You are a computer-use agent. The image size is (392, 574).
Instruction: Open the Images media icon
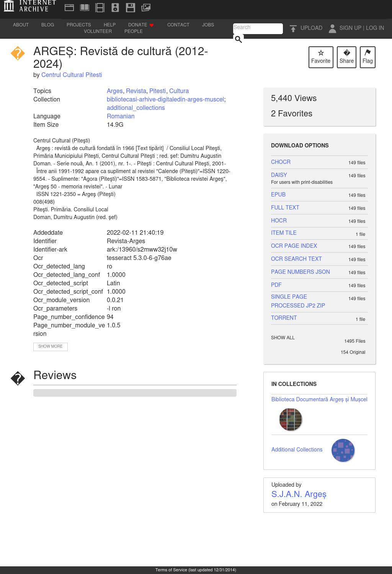tap(146, 7)
